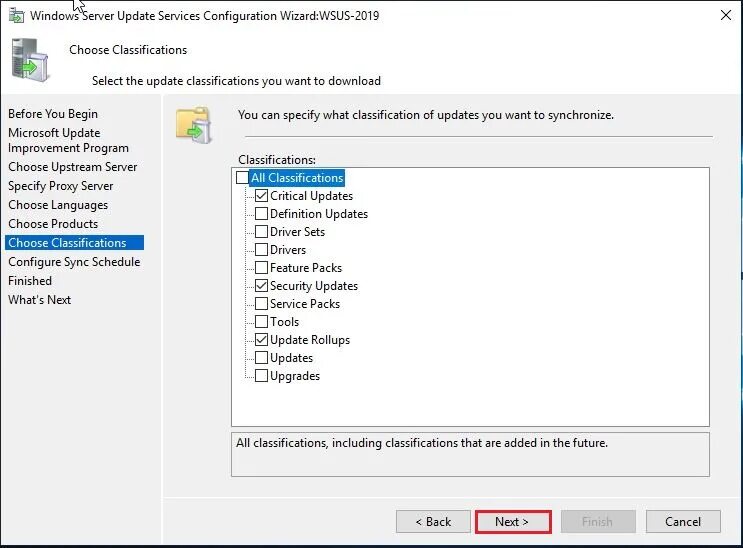The width and height of the screenshot is (743, 548).
Task: Select the Security Updates label text
Action: click(x=314, y=286)
